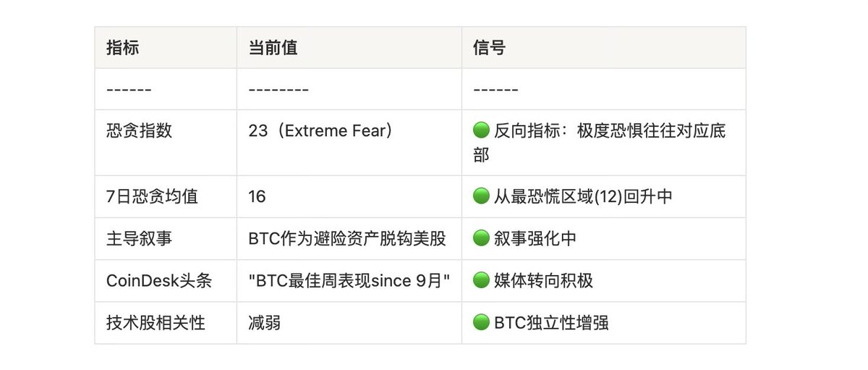This screenshot has height=370, width=868.
Task: Click the green circle beside 媒体转向积极
Action: point(481,280)
